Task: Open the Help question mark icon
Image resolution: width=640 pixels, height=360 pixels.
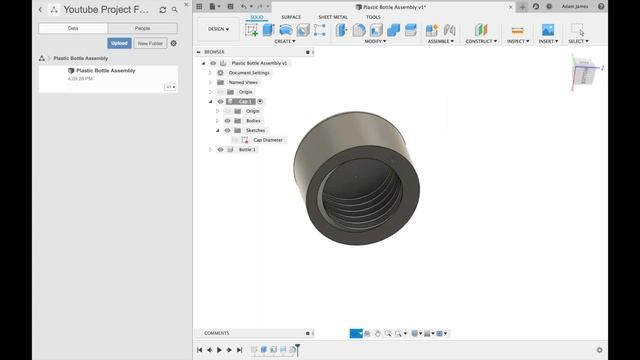Action: [x=601, y=7]
